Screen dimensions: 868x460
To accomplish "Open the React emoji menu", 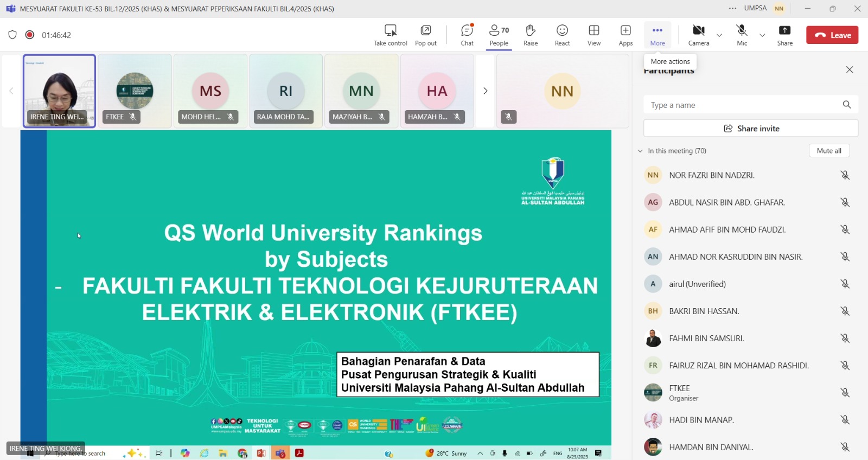I will [562, 35].
